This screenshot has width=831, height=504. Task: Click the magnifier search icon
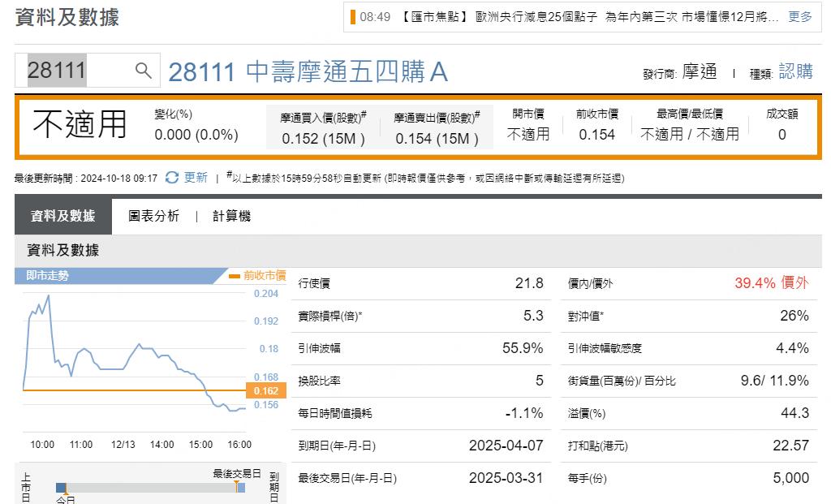click(x=144, y=71)
